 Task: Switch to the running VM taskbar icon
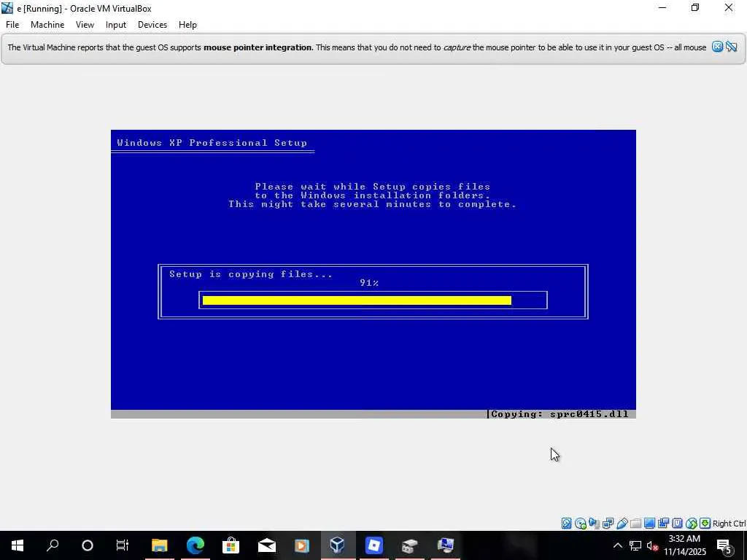[446, 545]
